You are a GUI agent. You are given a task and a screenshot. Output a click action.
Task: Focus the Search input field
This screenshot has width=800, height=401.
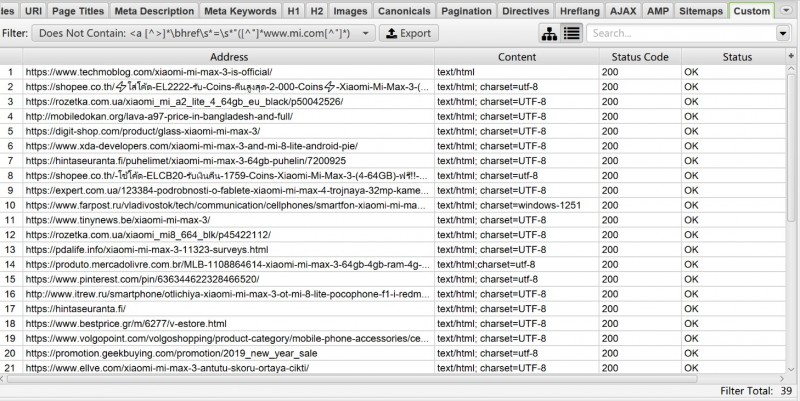[680, 33]
